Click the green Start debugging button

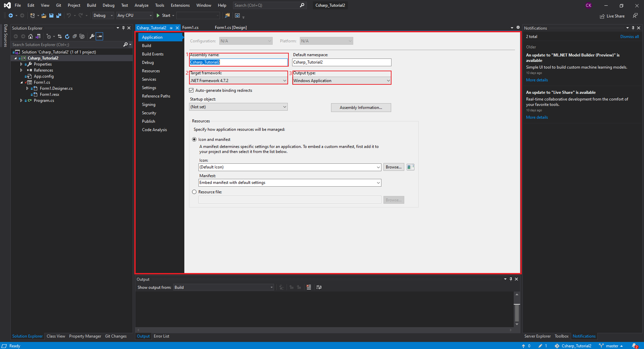[163, 15]
